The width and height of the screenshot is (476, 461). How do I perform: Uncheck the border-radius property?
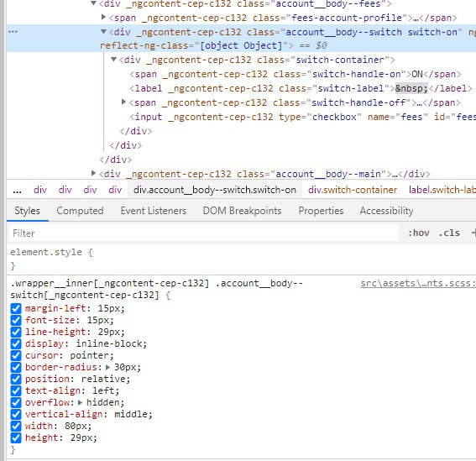click(16, 368)
